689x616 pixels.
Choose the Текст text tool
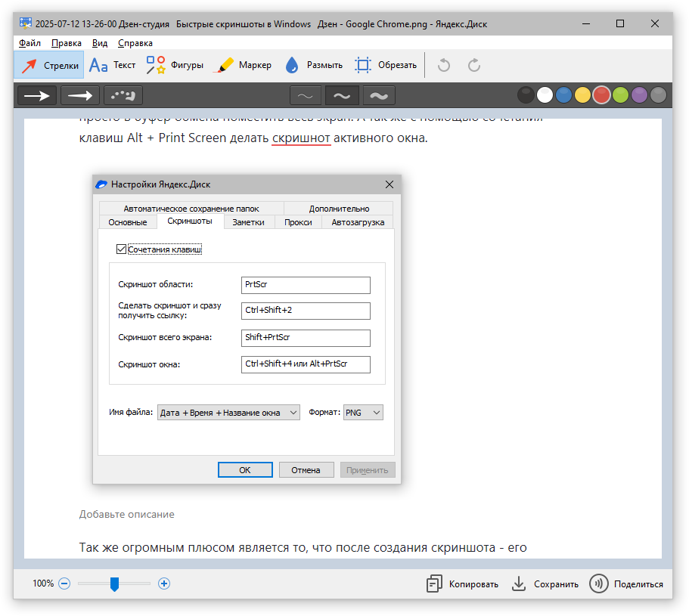tap(112, 65)
